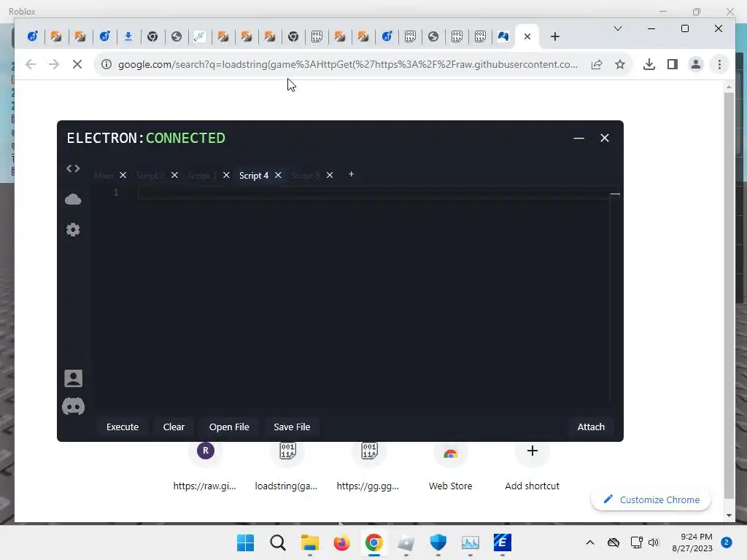The height and width of the screenshot is (560, 747).
Task: Share this page from address bar
Action: click(x=597, y=64)
